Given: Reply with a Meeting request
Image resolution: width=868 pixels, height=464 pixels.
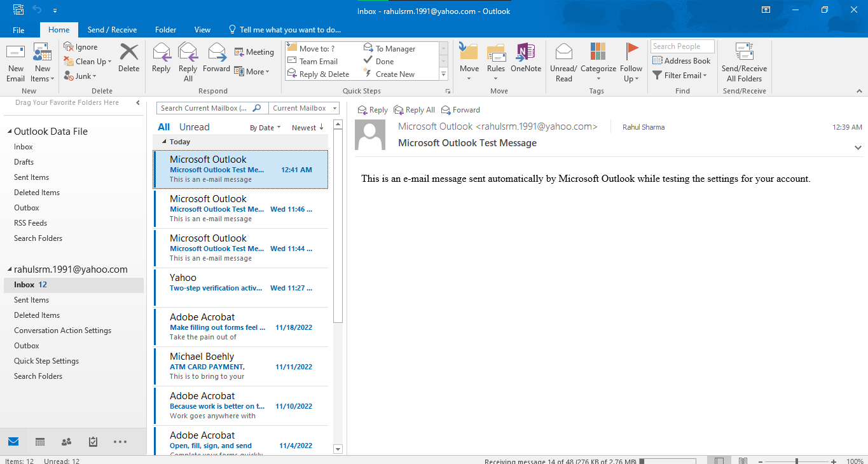Looking at the screenshot, I should tap(254, 52).
